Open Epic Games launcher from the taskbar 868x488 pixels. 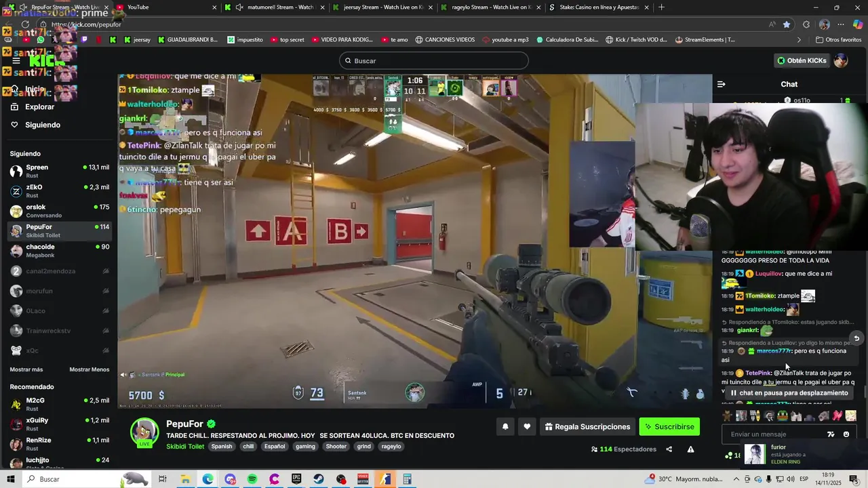pyautogui.click(x=296, y=479)
